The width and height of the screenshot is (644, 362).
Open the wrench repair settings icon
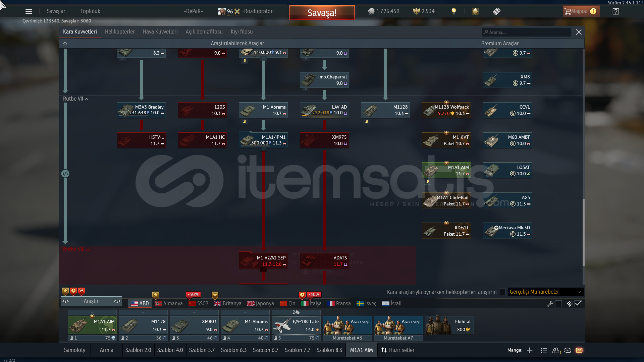point(550,304)
